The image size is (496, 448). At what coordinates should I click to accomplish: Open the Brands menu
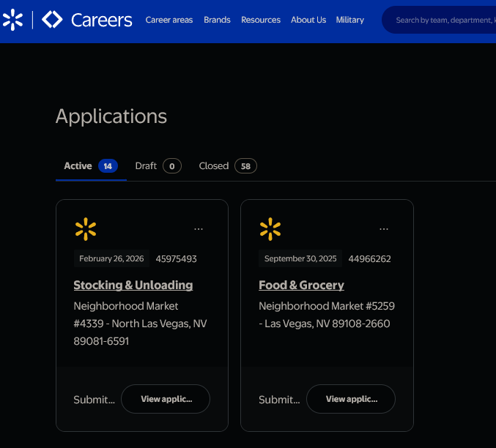tap(217, 20)
